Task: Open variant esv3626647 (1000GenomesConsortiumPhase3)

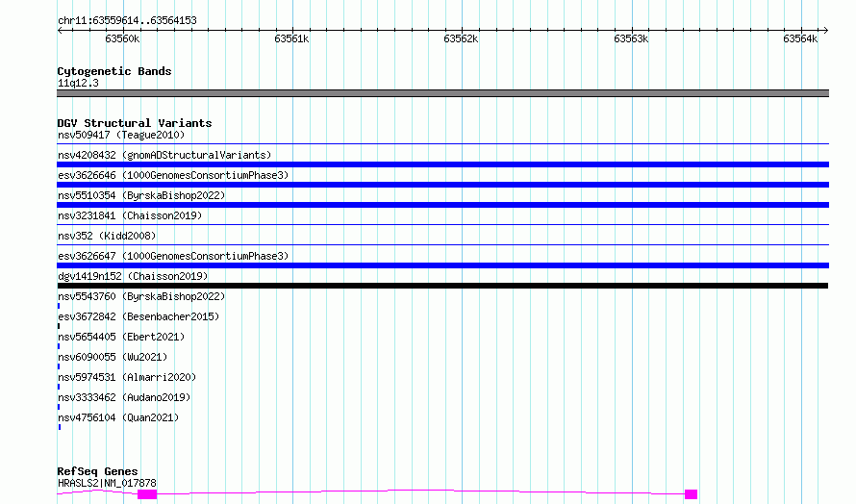Action: pyautogui.click(x=173, y=256)
